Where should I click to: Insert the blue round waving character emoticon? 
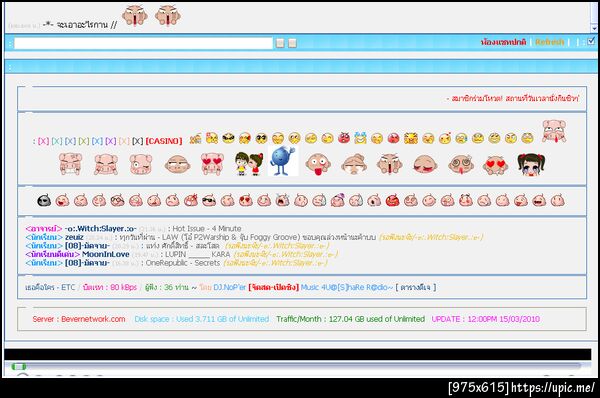[x=282, y=161]
